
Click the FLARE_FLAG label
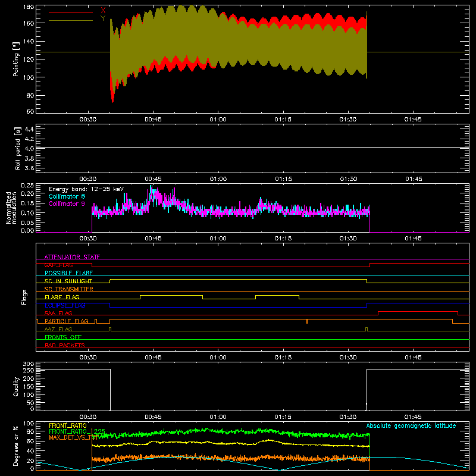pos(62,297)
